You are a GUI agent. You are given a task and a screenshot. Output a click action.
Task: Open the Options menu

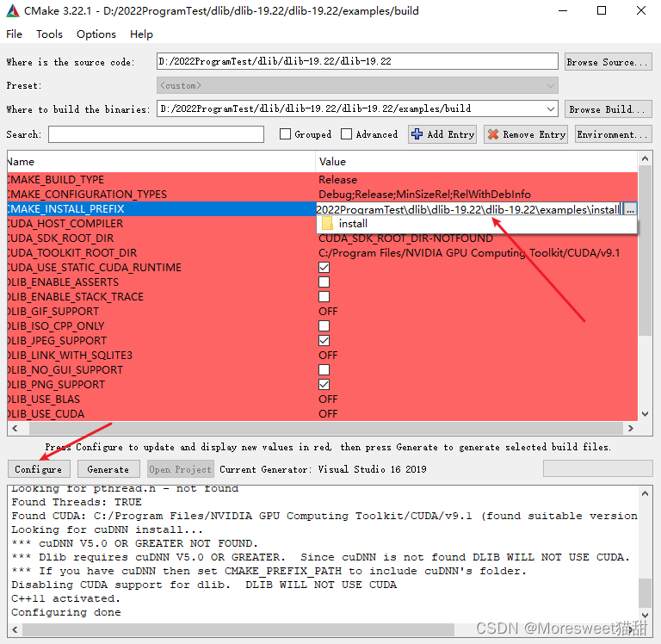[96, 34]
